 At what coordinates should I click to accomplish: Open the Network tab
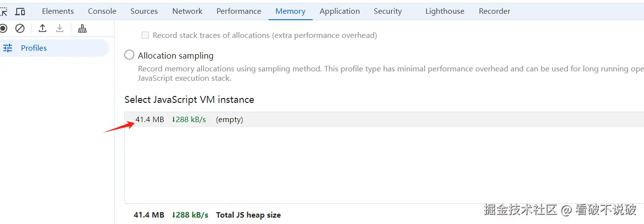click(x=187, y=11)
